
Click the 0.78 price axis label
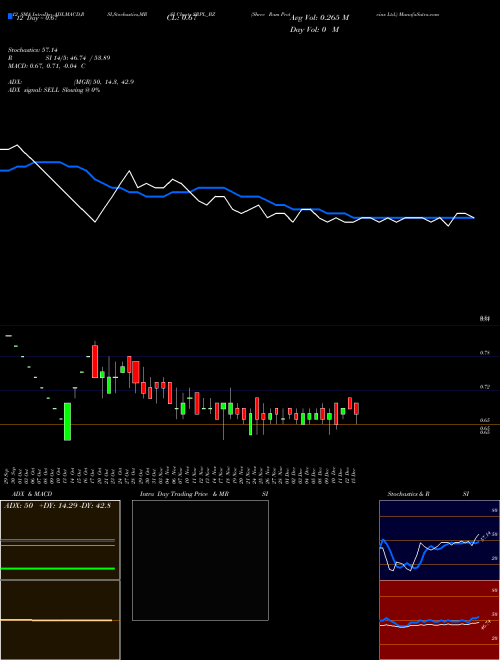click(x=484, y=353)
